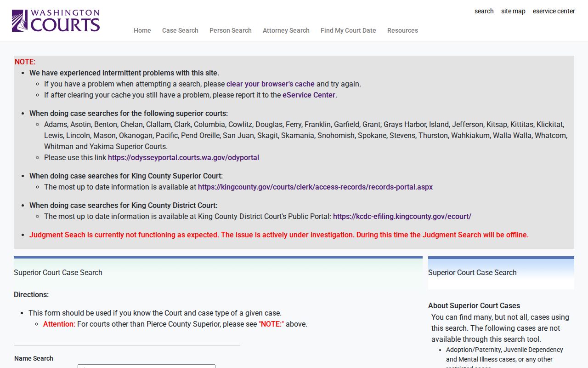Open King County records-portal link

point(315,187)
